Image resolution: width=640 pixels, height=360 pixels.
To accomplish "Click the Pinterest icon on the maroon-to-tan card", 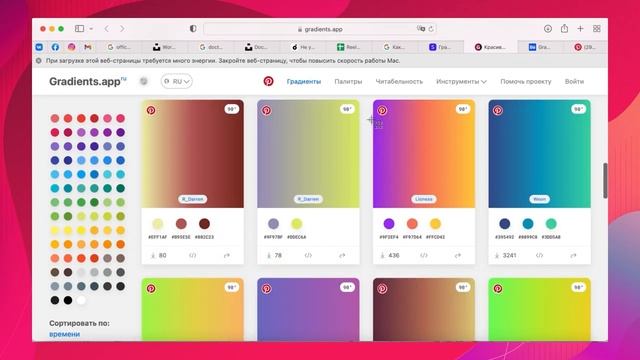I will point(382,289).
